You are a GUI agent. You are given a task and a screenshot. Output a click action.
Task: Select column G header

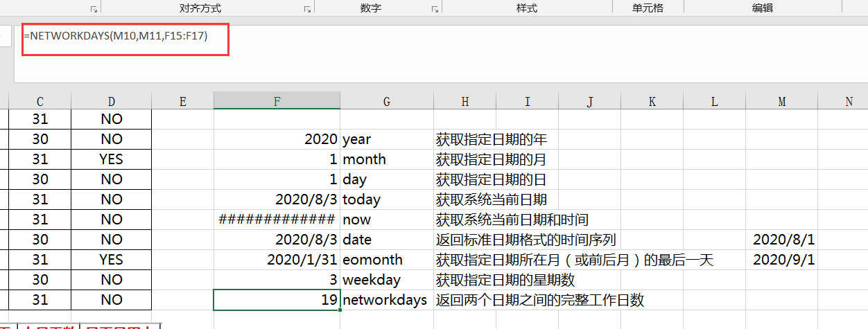click(386, 101)
